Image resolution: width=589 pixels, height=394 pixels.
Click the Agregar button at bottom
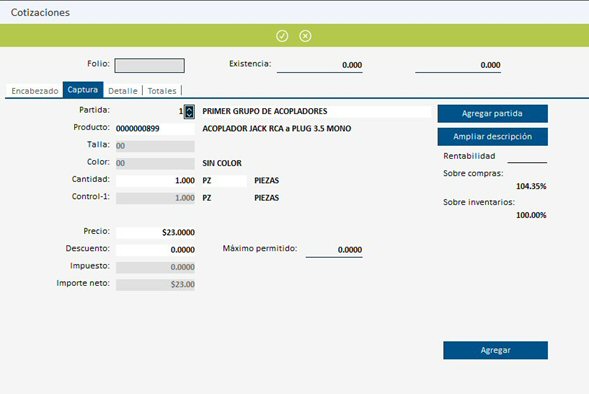click(x=495, y=350)
